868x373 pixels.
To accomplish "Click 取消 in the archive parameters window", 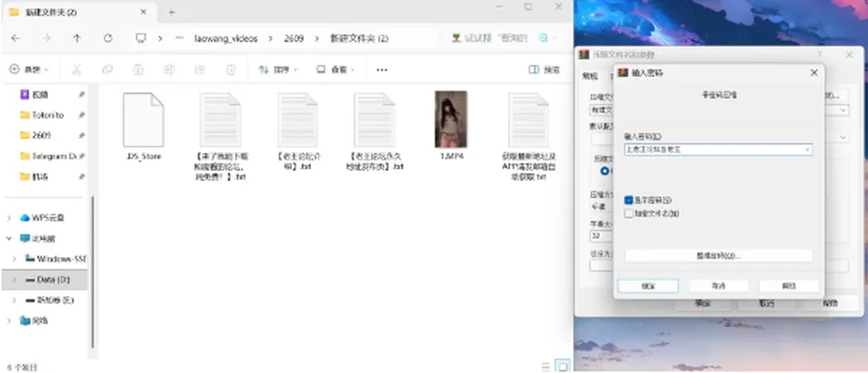I will point(767,303).
